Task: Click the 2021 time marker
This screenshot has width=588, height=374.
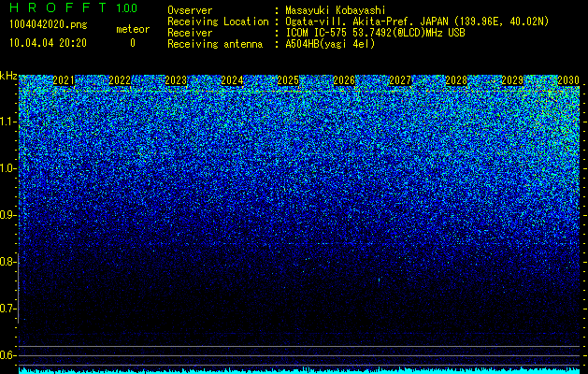Action: pos(64,80)
